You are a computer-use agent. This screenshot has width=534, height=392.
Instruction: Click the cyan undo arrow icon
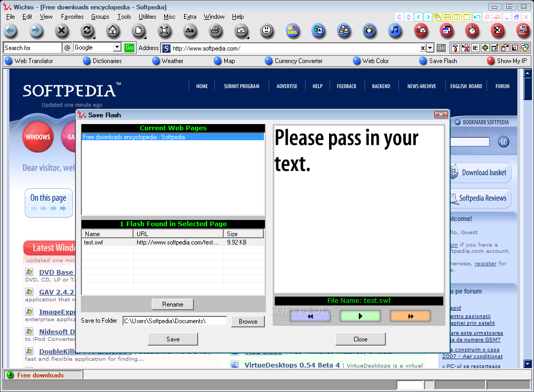tap(477, 17)
